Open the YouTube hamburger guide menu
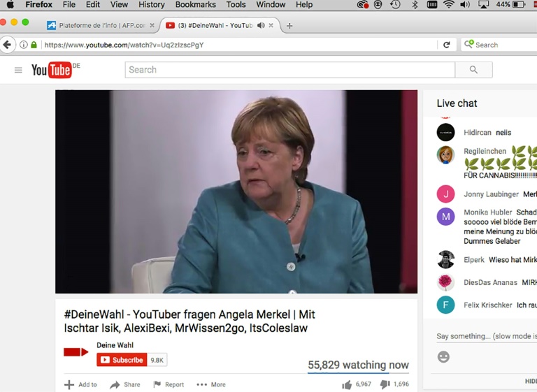The image size is (537, 392). tap(18, 70)
